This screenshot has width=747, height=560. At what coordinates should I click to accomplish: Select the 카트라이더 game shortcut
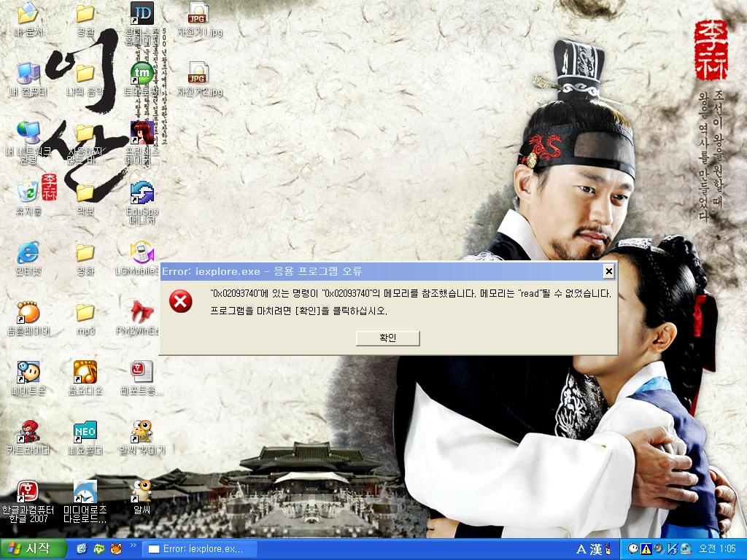(28, 437)
